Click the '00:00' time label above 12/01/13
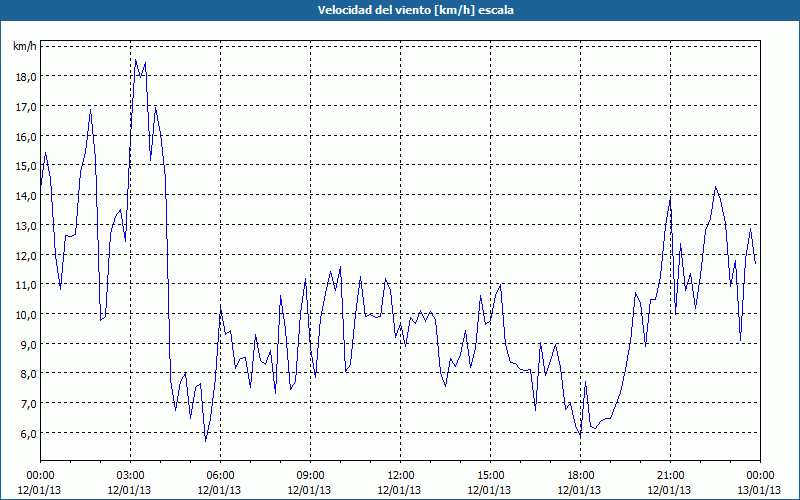The width and height of the screenshot is (800, 500). (x=40, y=476)
